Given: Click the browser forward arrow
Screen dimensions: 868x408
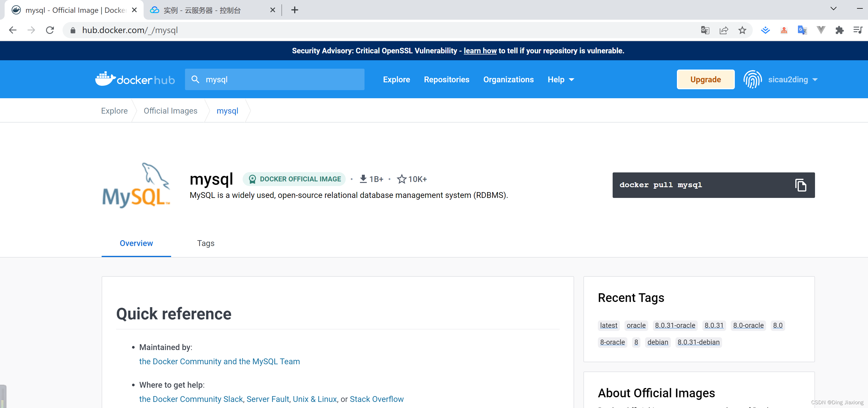Looking at the screenshot, I should point(31,30).
